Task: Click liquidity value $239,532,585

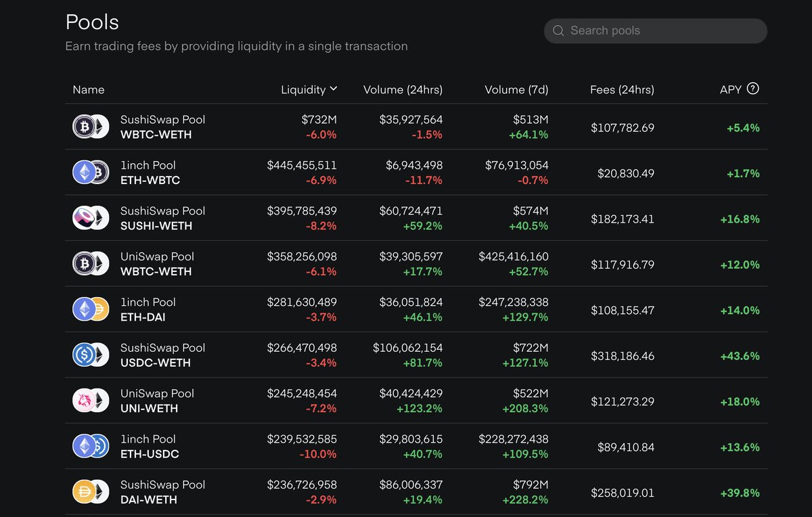Action: coord(302,439)
